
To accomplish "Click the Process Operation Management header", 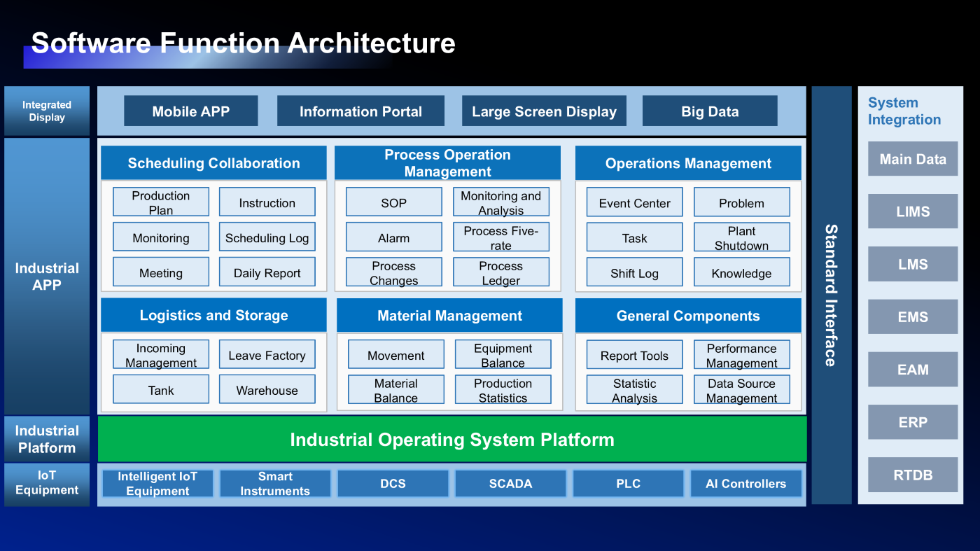I will tap(447, 163).
